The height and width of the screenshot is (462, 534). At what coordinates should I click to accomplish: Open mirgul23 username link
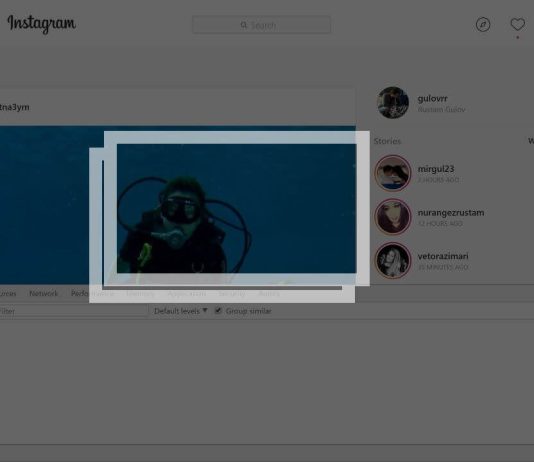(x=436, y=169)
